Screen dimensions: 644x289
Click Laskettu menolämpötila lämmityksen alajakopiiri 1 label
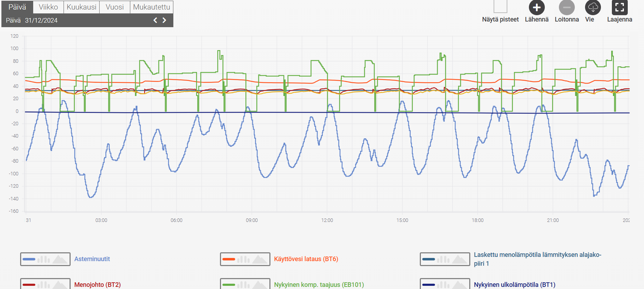pos(537,259)
